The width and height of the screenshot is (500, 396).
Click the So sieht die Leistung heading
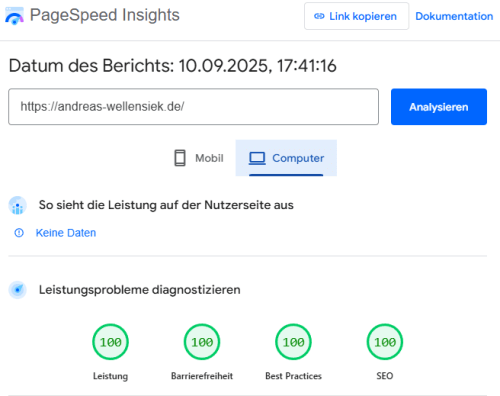pos(166,205)
